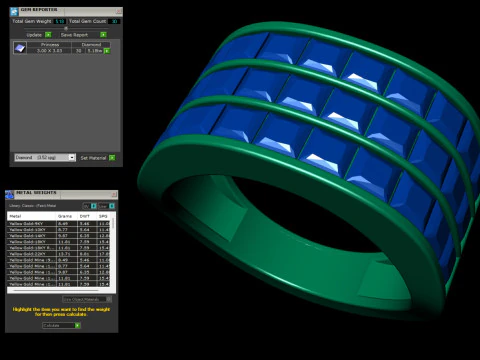The width and height of the screenshot is (480, 360).
Task: Select the Yellow Gold 22KY row
Action: point(59,254)
